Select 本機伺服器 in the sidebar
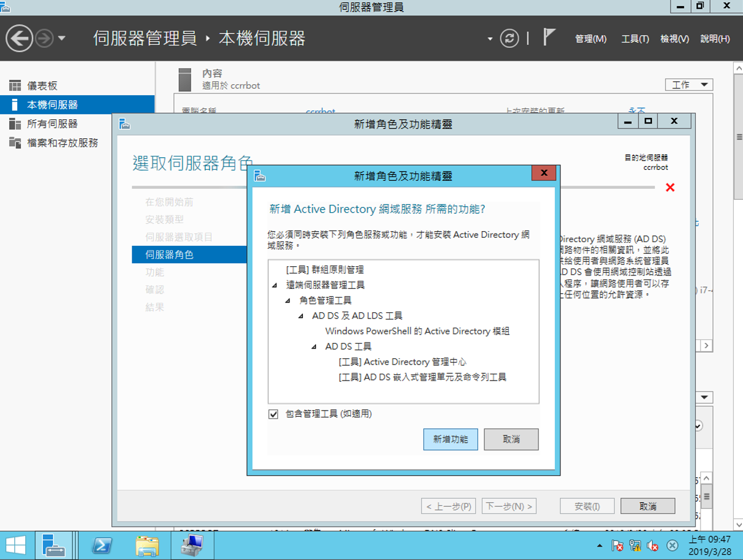Screen dimensions: 743x560 click(x=77, y=105)
